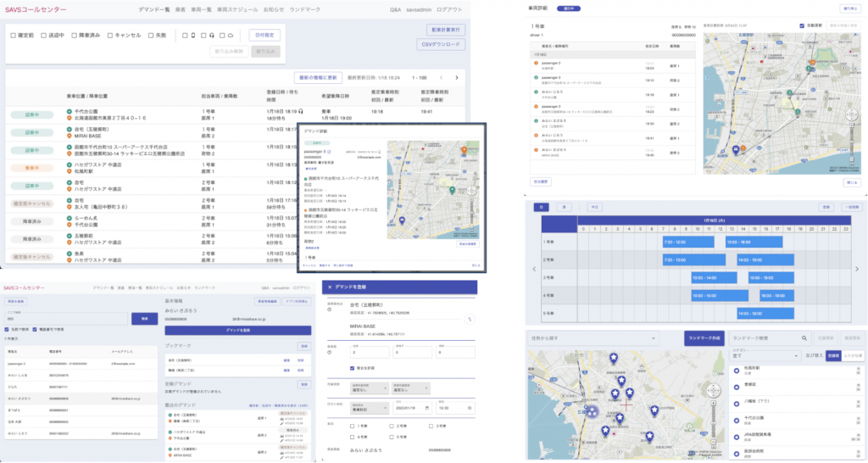Screen dimensions: 868x463
Task: Click previous page arrow in demand list
Action: tap(440, 77)
